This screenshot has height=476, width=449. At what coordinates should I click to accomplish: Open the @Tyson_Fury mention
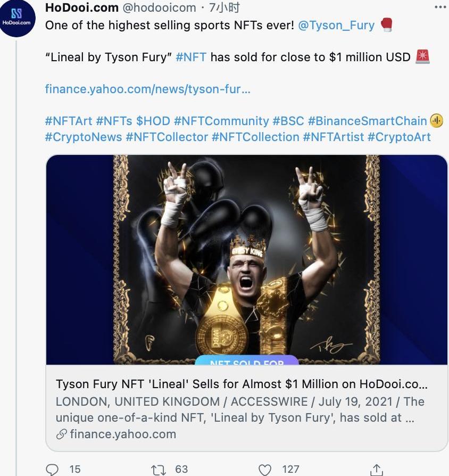[x=336, y=25]
